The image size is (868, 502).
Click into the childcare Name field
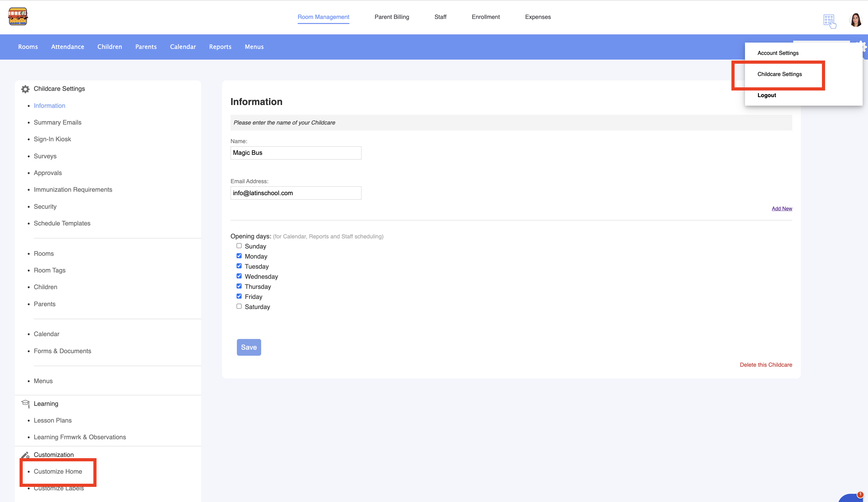pyautogui.click(x=296, y=153)
